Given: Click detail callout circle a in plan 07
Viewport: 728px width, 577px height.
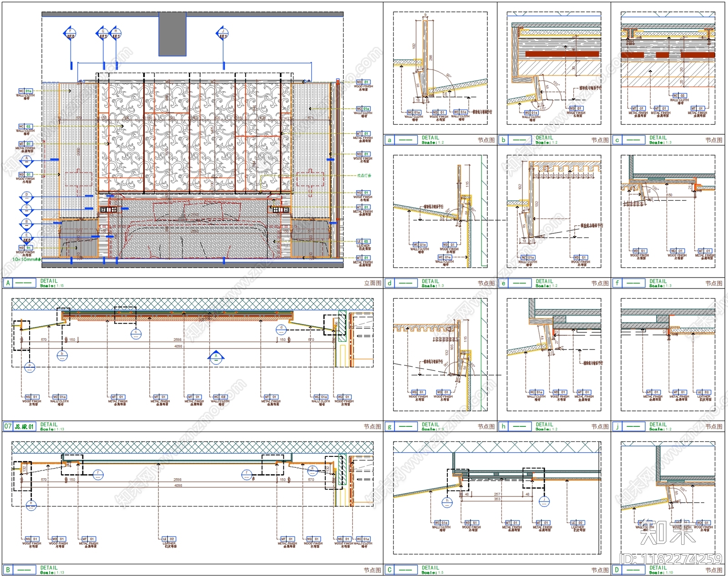Looking at the screenshot, I should coord(30,367).
